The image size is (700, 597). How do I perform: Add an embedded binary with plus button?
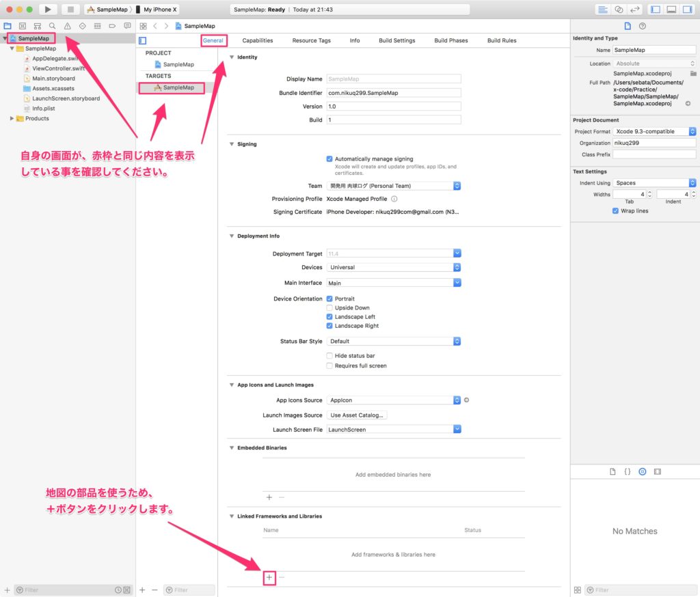coord(269,497)
